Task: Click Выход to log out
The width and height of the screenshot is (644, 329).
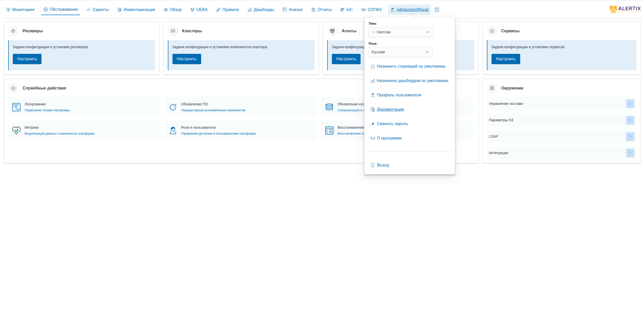Action: [383, 165]
